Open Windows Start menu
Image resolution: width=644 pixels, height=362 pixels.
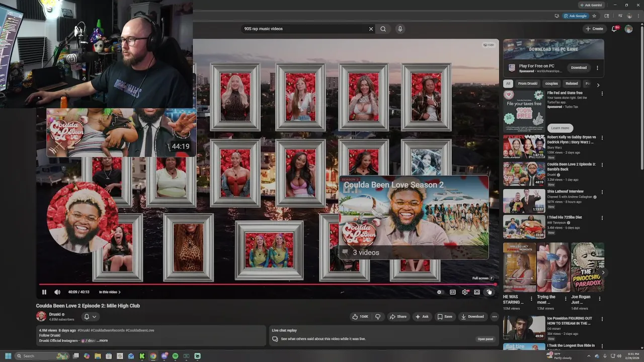8,356
